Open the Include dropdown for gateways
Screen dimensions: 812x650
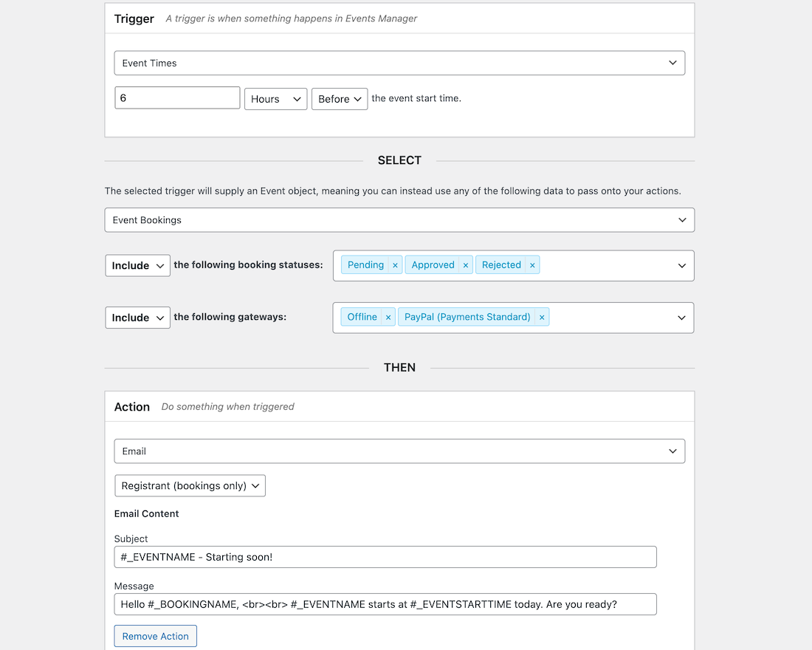coord(137,318)
